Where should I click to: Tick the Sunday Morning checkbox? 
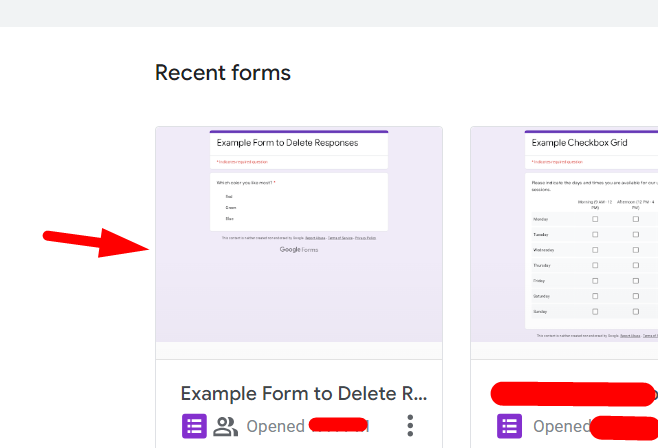point(595,311)
